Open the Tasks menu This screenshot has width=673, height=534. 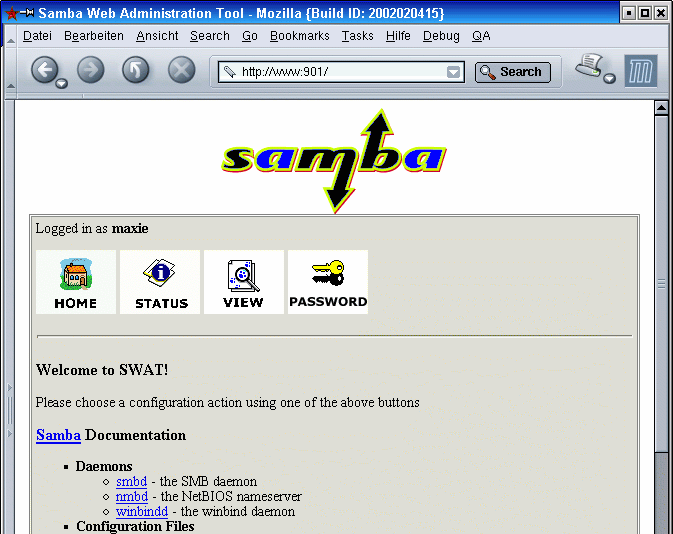tap(358, 36)
